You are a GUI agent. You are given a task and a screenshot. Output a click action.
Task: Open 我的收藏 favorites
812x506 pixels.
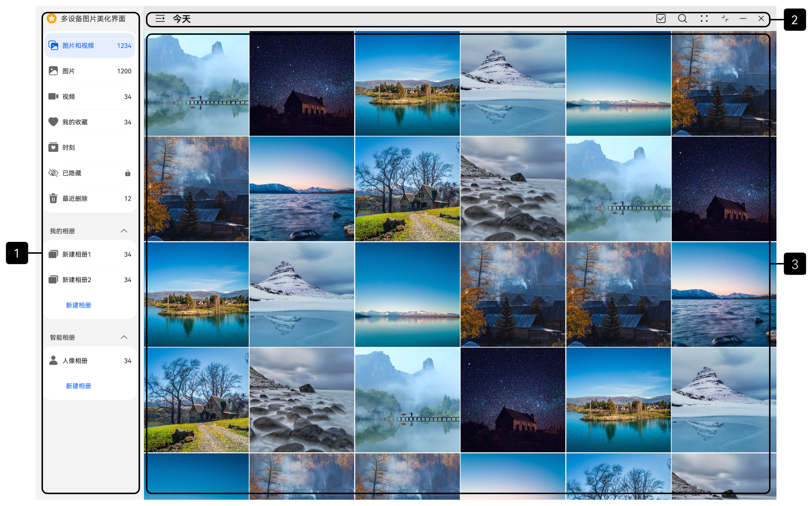pos(90,122)
